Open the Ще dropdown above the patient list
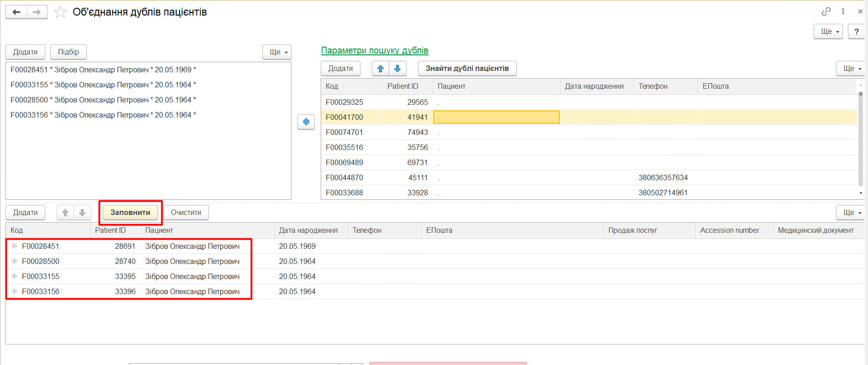Image resolution: width=868 pixels, height=365 pixels. click(277, 52)
